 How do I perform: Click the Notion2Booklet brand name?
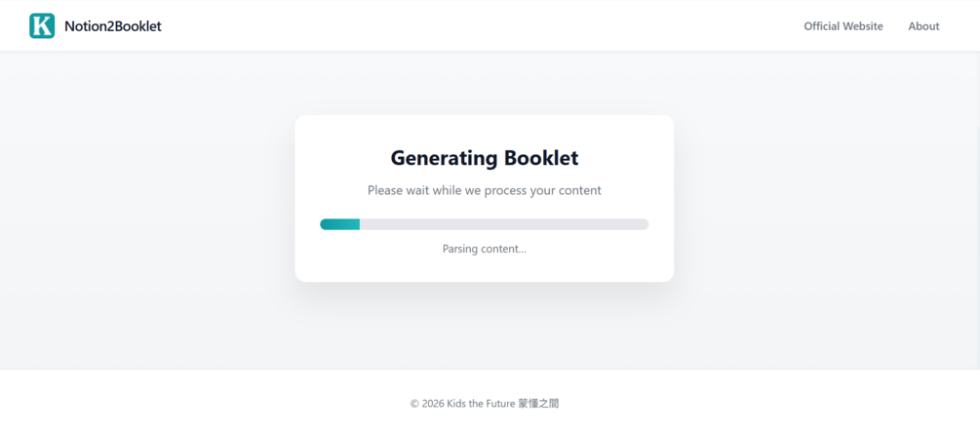112,26
